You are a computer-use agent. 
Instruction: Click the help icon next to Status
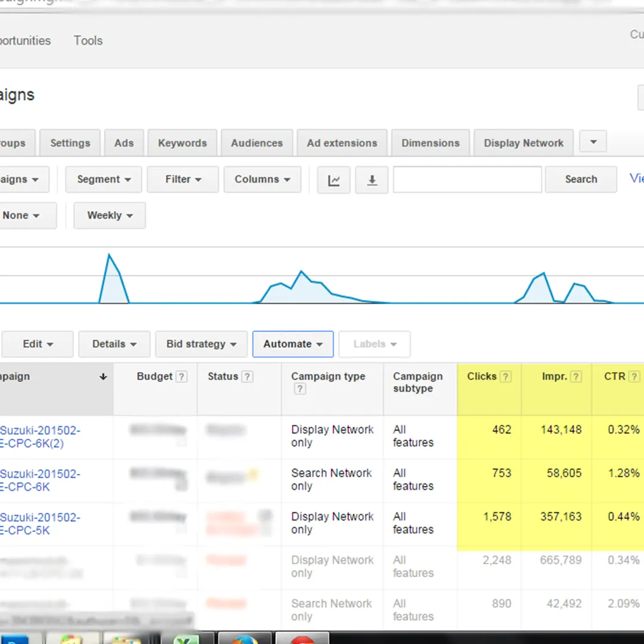(247, 377)
